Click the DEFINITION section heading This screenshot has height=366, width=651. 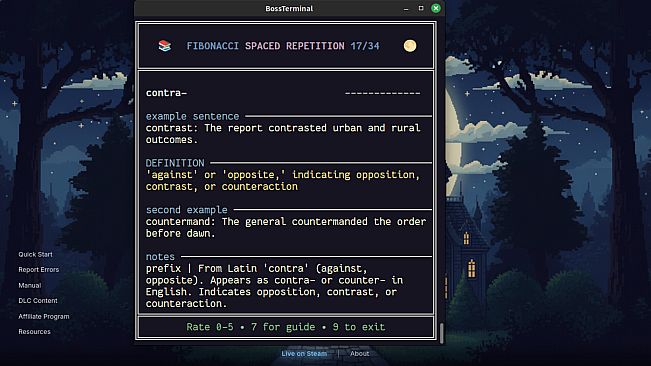[175, 163]
